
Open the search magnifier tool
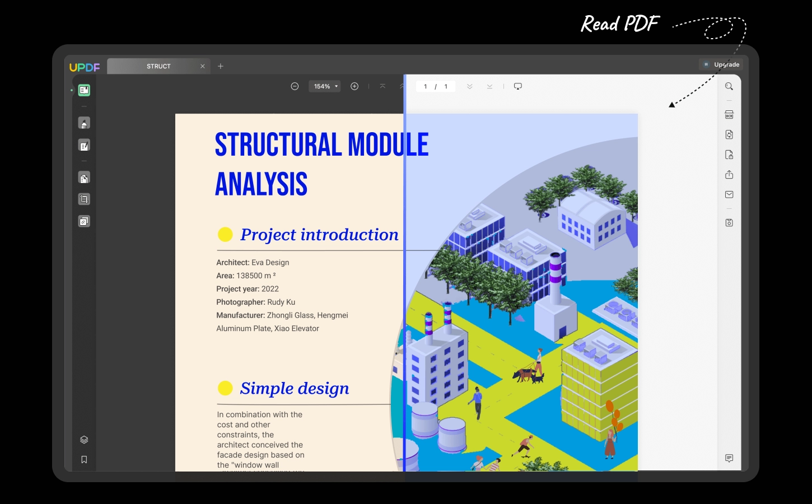tap(729, 86)
